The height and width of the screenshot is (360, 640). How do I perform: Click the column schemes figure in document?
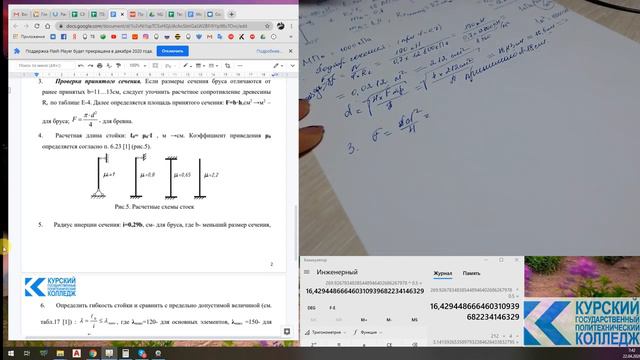[x=155, y=177]
